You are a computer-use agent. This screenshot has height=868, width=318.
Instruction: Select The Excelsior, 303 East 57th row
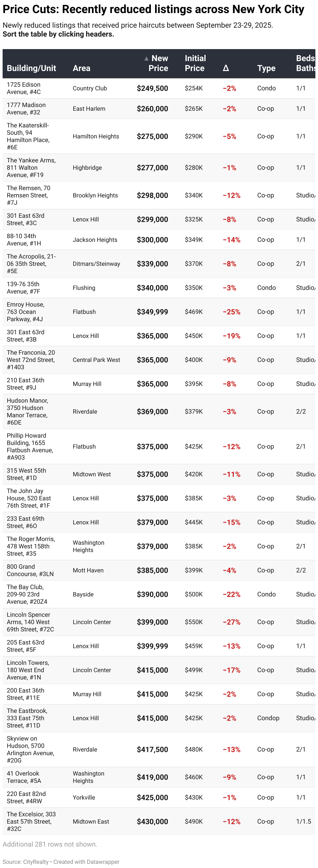click(31, 822)
